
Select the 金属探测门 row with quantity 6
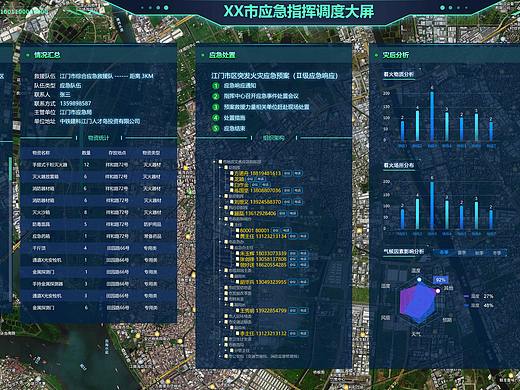[98, 308]
